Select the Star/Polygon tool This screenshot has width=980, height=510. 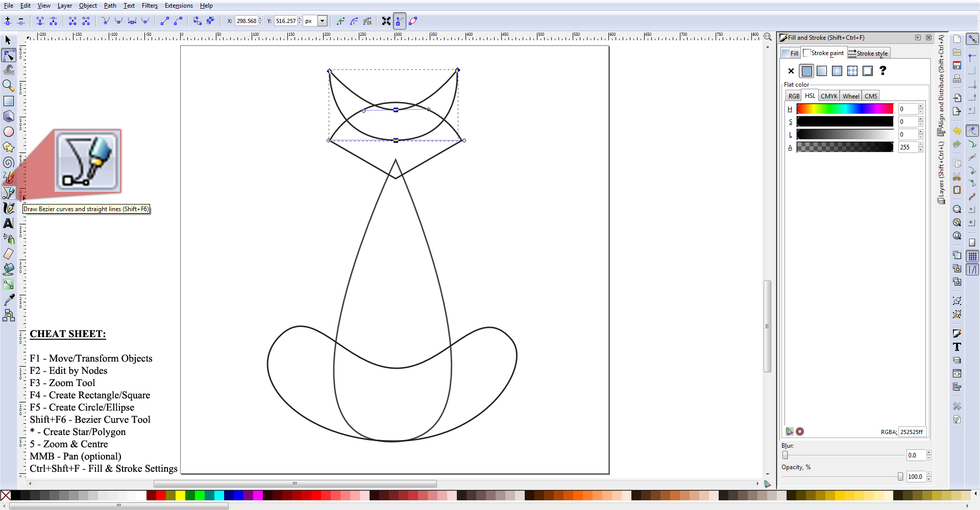9,147
